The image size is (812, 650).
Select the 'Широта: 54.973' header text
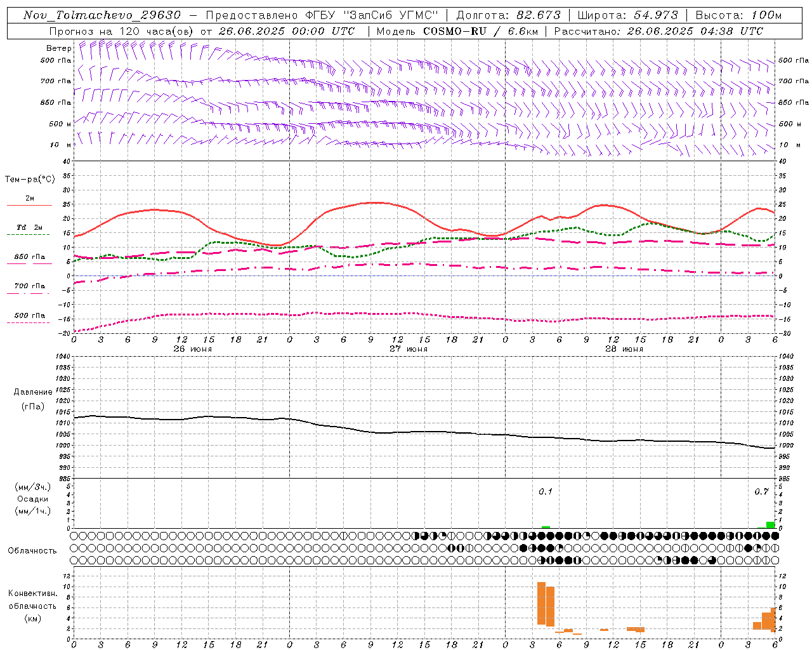pos(628,15)
